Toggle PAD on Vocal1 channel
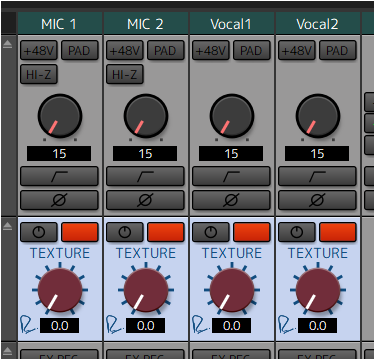This screenshot has width=375, height=360. [x=252, y=50]
